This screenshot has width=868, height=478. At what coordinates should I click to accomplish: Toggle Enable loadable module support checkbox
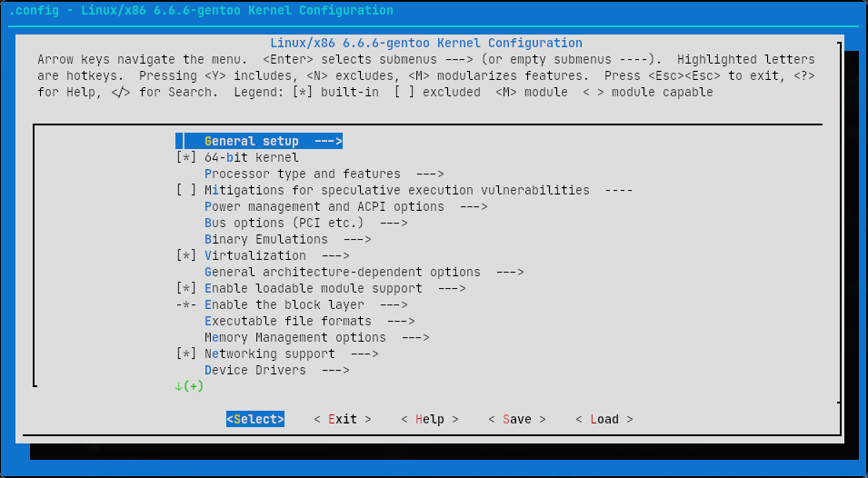186,288
